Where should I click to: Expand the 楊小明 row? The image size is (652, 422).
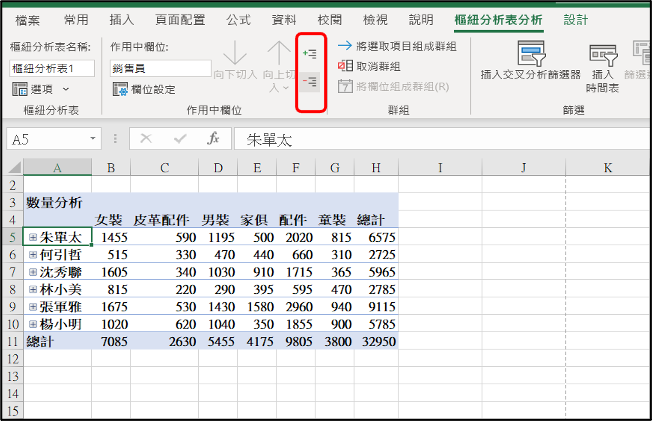click(x=33, y=324)
